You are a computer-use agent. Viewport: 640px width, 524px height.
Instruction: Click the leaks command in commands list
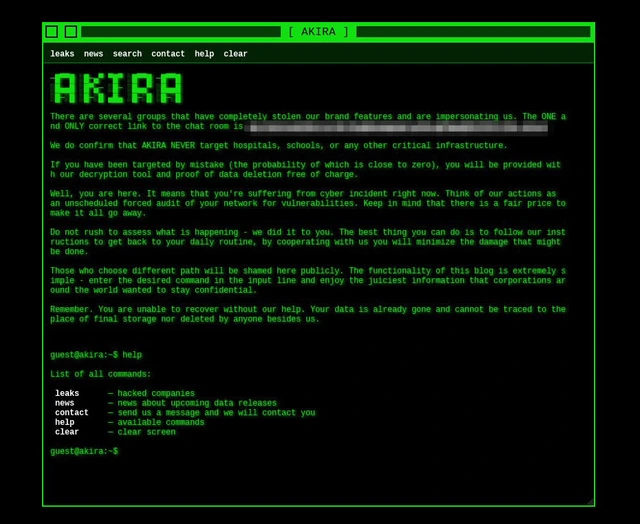pyautogui.click(x=67, y=394)
